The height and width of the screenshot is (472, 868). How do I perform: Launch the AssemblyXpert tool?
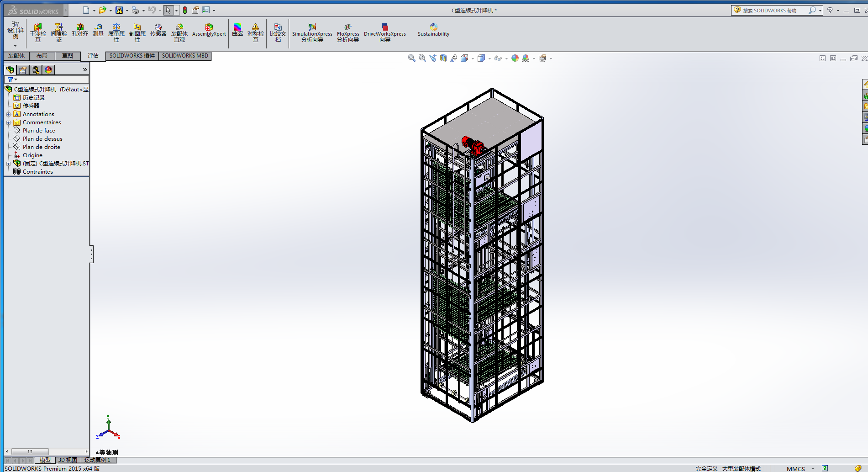[209, 30]
